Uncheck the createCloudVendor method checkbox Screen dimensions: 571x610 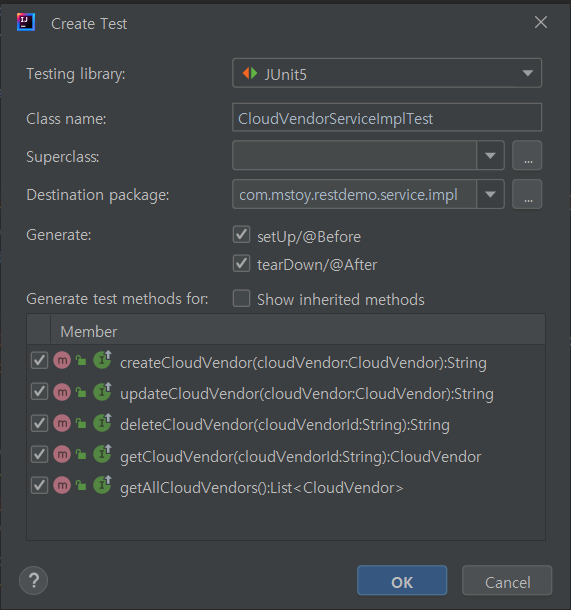[39, 361]
